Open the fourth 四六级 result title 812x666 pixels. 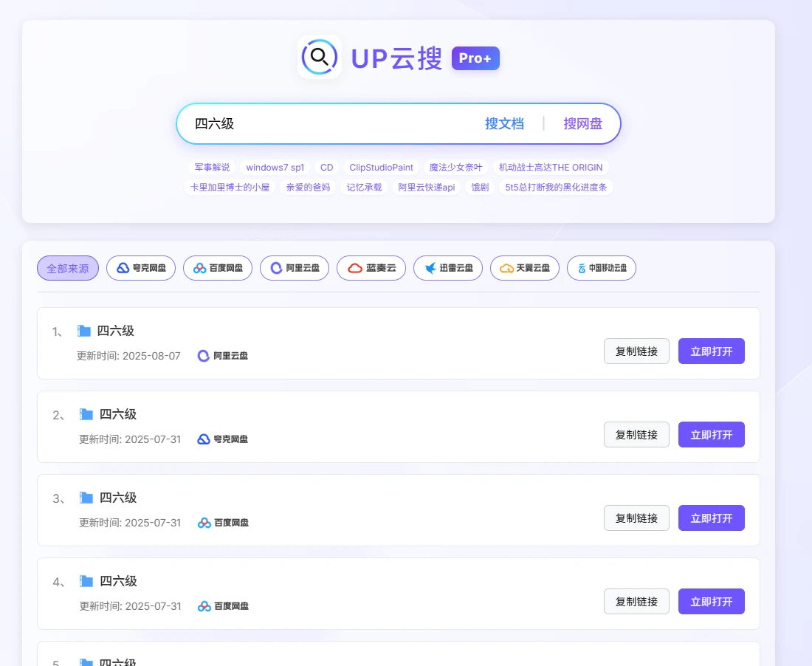(118, 581)
